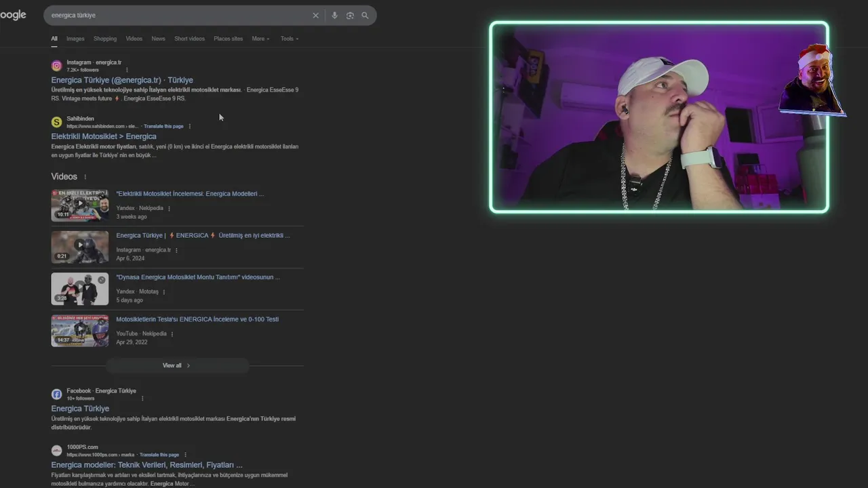Click the Sahibinden favicon icon
Viewport: 868px width, 488px height.
(x=57, y=122)
